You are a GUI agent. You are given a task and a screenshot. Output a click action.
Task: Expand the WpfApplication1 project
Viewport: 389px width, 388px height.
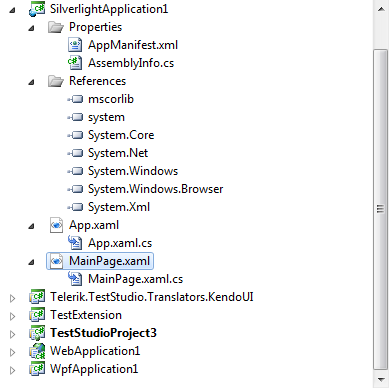[13, 370]
